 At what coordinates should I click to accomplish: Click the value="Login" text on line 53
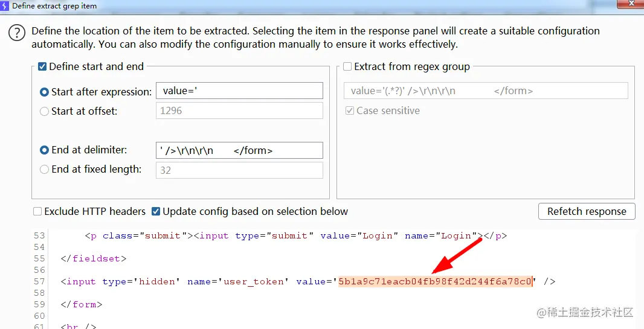[359, 235]
